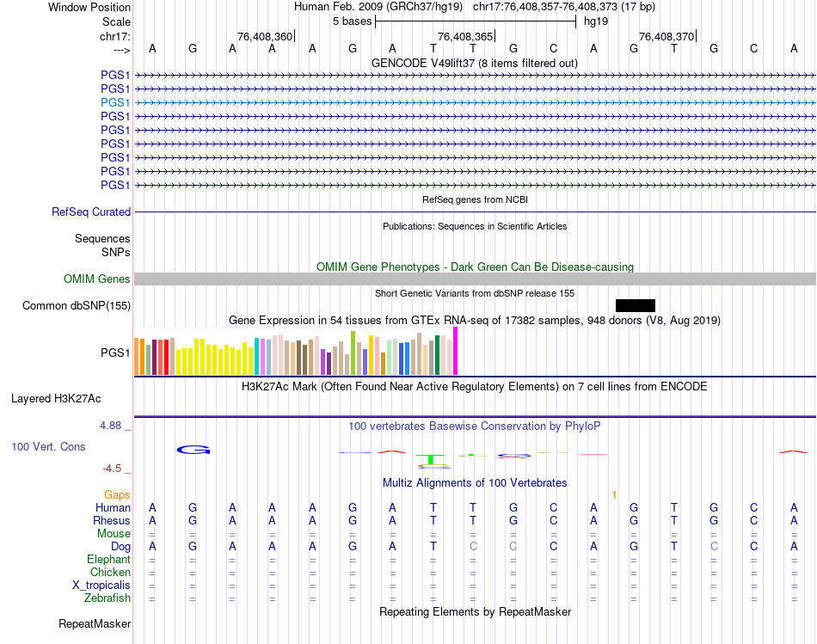Click the light-blue PGS1 transcript arrow line
817x644 pixels.
(x=476, y=103)
